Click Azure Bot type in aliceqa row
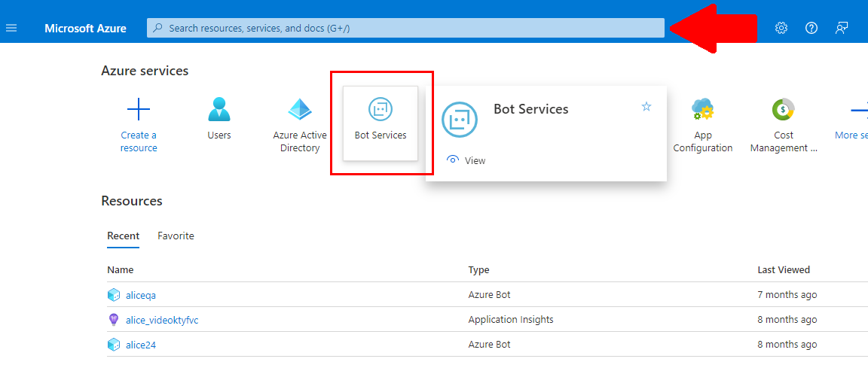 489,295
